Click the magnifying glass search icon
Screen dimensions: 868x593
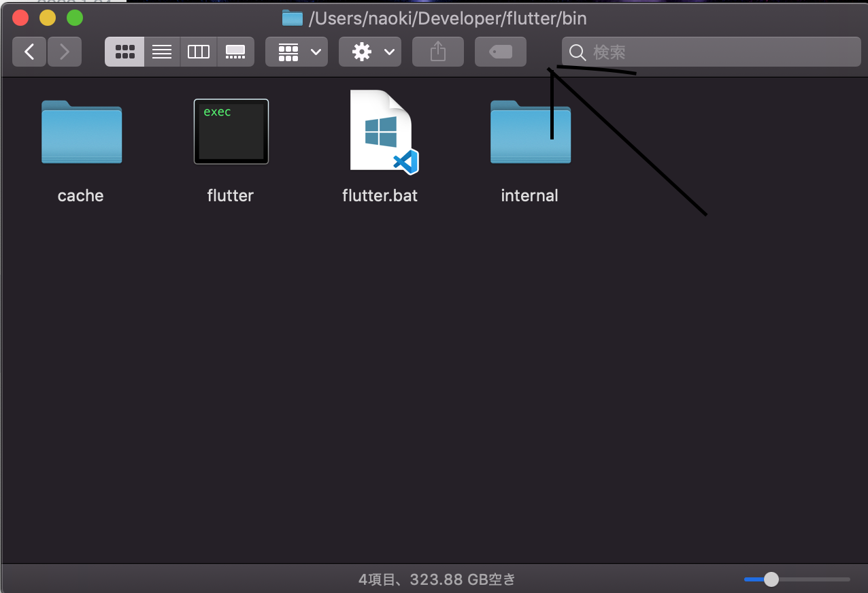578,52
